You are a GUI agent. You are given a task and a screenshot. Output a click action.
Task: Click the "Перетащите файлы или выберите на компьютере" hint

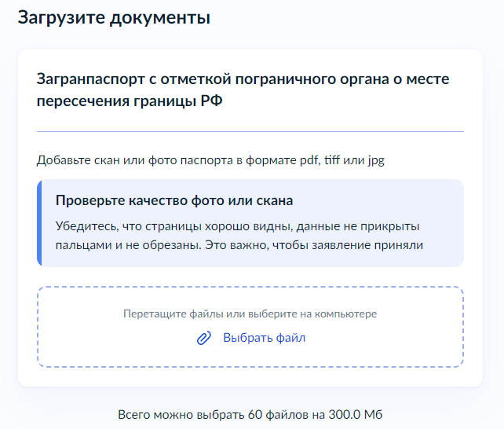tap(250, 314)
